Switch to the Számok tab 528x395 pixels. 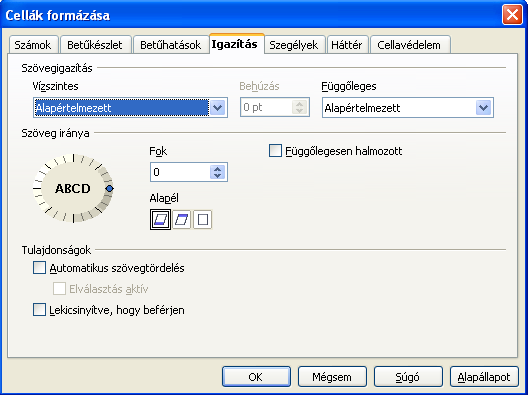pos(33,45)
